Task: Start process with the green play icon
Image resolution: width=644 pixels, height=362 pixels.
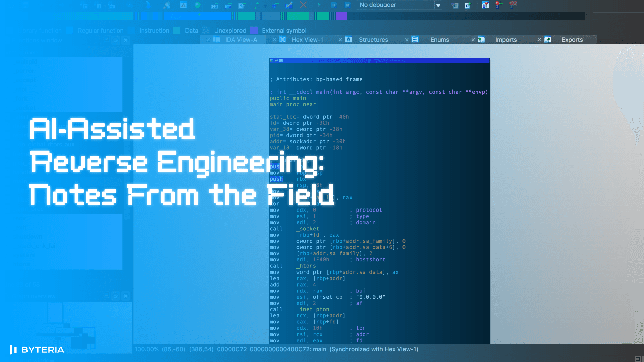Action: 320,5
